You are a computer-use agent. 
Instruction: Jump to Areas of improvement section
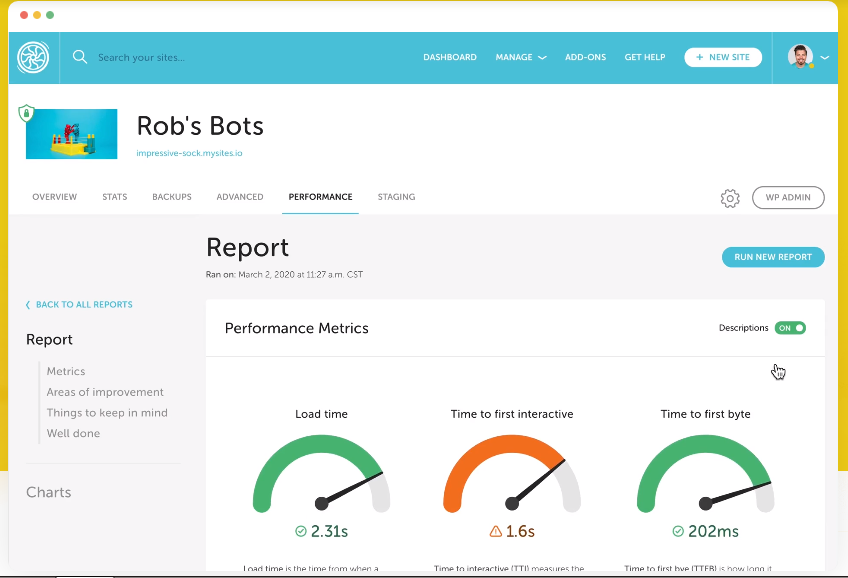click(x=105, y=391)
